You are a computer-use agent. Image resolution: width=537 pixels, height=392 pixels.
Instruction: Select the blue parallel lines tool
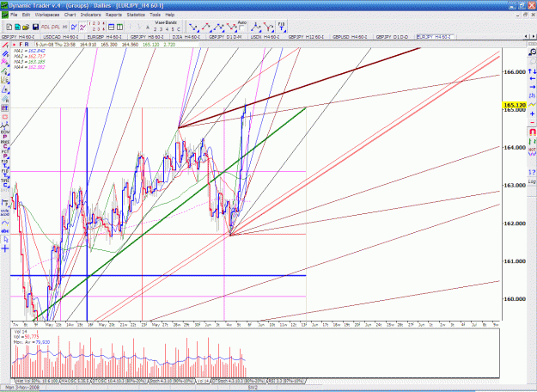5,54
